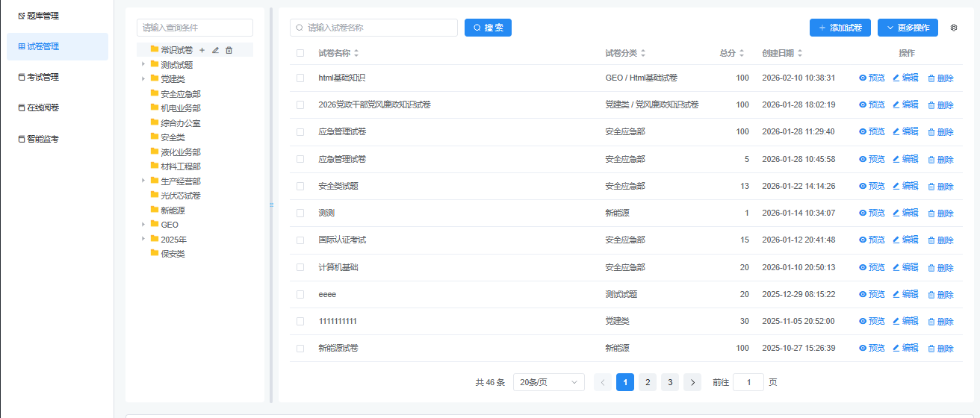Click the 添加试卷 button
980x418 pixels.
point(840,28)
